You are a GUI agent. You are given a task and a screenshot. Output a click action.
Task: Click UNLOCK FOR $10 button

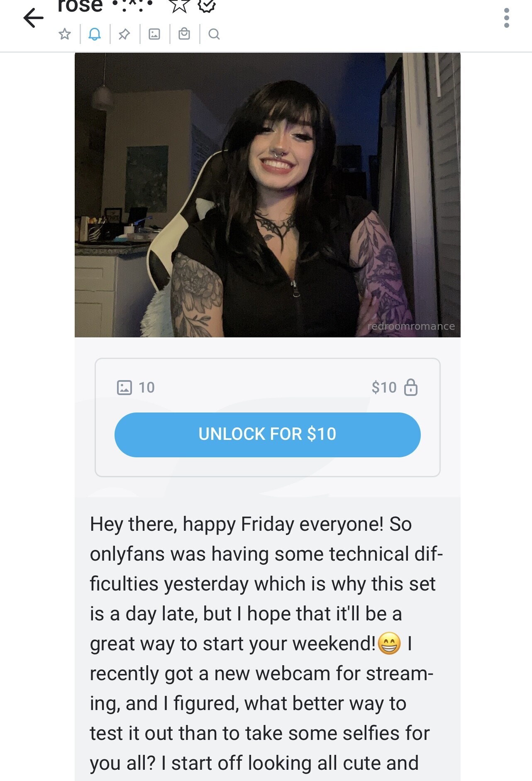pyautogui.click(x=268, y=434)
